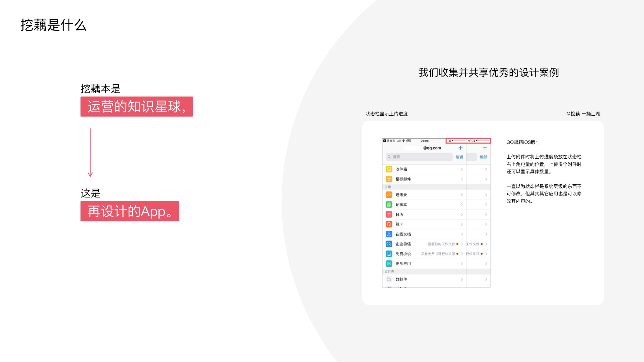644x362 pixels.
Task: Open the 群邮件 row label
Action: coord(401,279)
